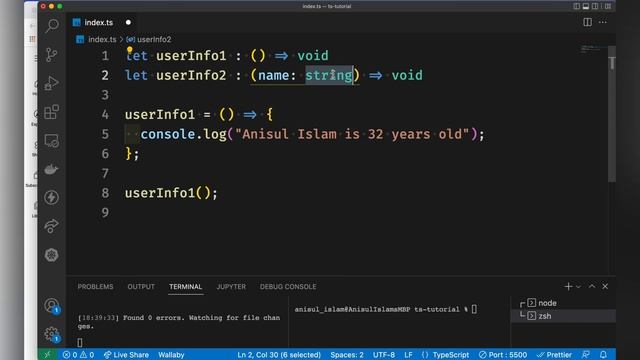Switch to the TERMINAL panel tab
This screenshot has width=640, height=360.
(x=186, y=287)
